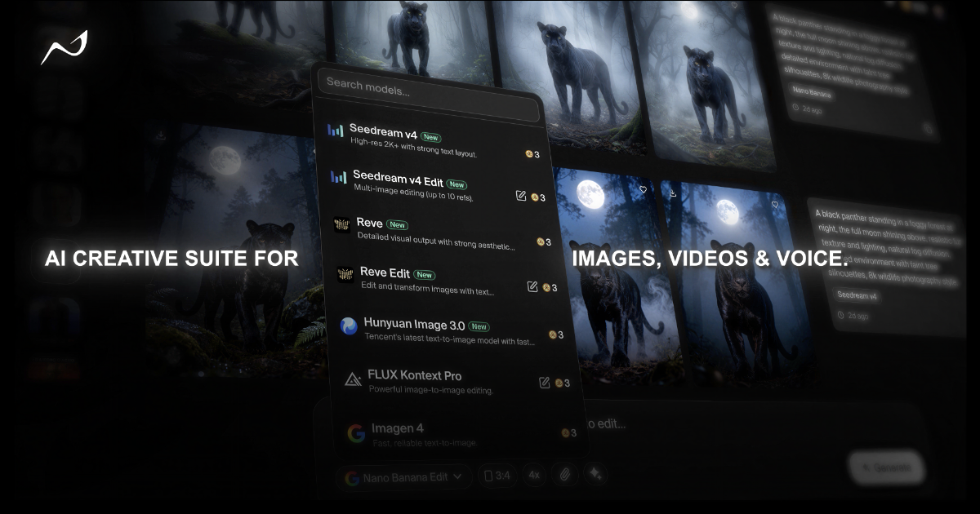The image size is (980, 514).
Task: Open the 4x image count selector
Action: coord(534,475)
